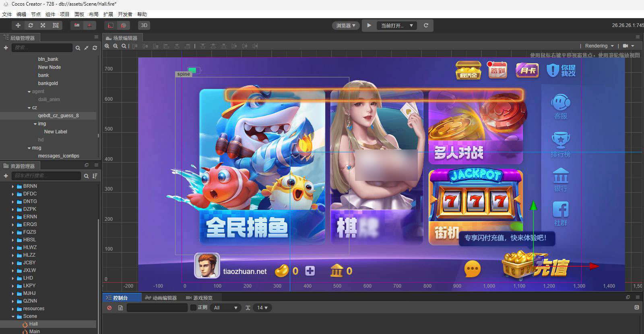Click the collapse-logs icon at console right
This screenshot has height=334, width=644.
(x=637, y=307)
